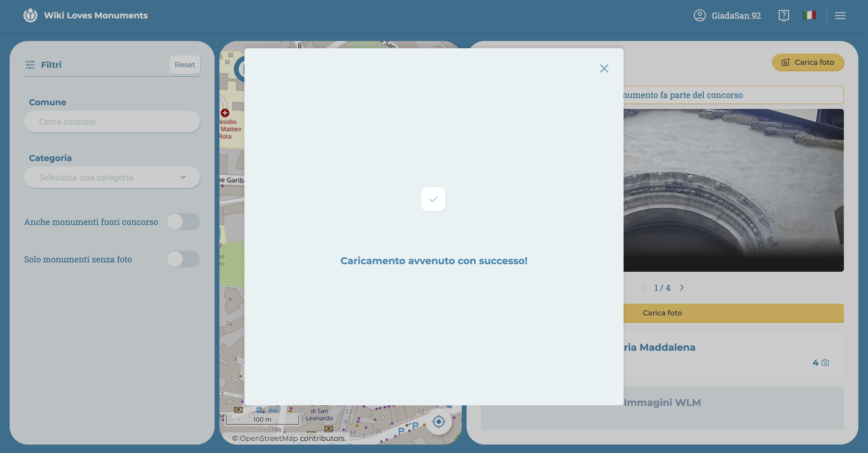This screenshot has height=453, width=868.
Task: Select the Immagini WLM section
Action: (662, 402)
